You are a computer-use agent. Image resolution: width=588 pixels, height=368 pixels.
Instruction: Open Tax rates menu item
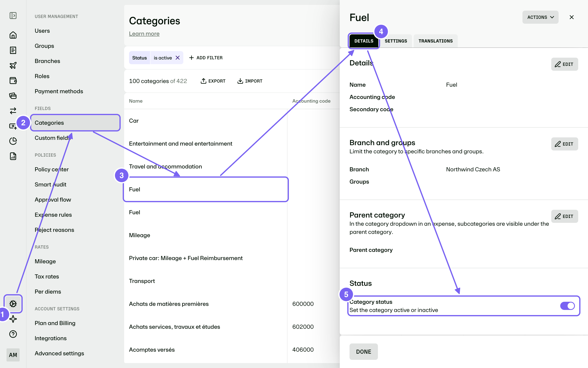[x=47, y=276]
